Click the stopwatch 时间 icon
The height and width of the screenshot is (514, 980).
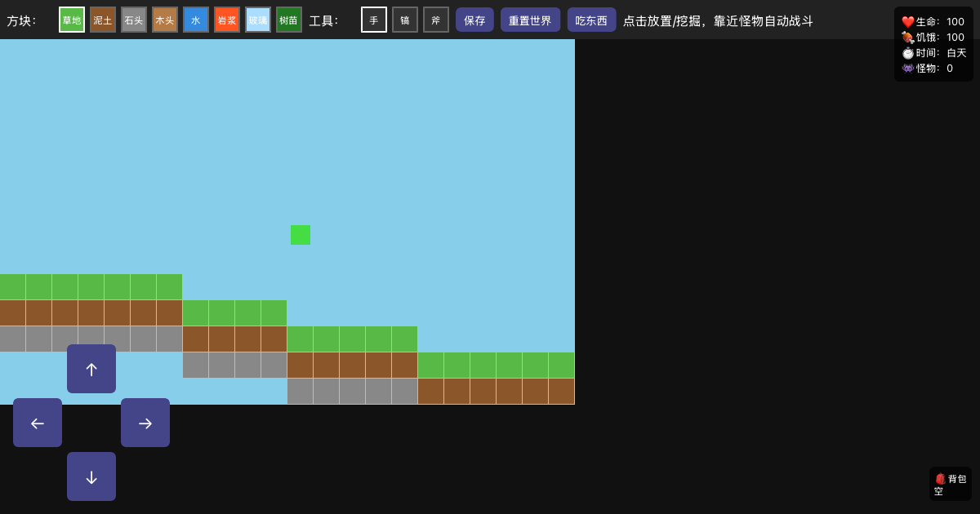[908, 53]
